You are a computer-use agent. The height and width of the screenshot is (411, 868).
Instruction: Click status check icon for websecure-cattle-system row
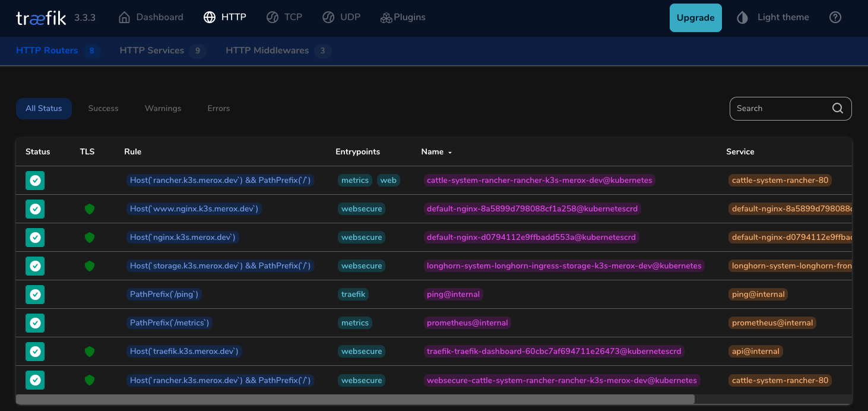(35, 380)
